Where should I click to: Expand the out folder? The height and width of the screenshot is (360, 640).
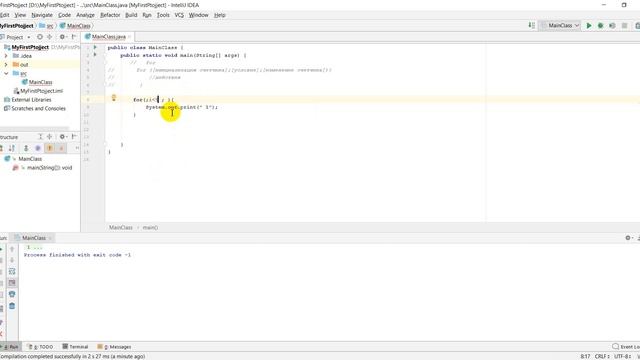tap(6, 64)
